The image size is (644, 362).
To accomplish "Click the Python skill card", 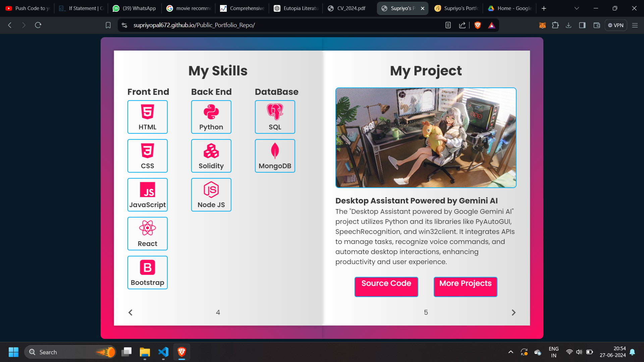I will [x=211, y=117].
